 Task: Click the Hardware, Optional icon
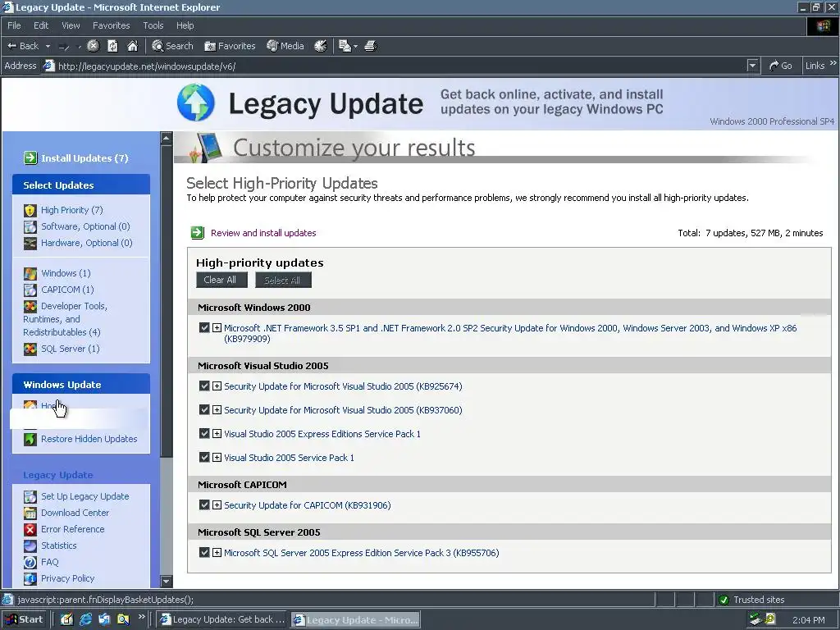(30, 243)
